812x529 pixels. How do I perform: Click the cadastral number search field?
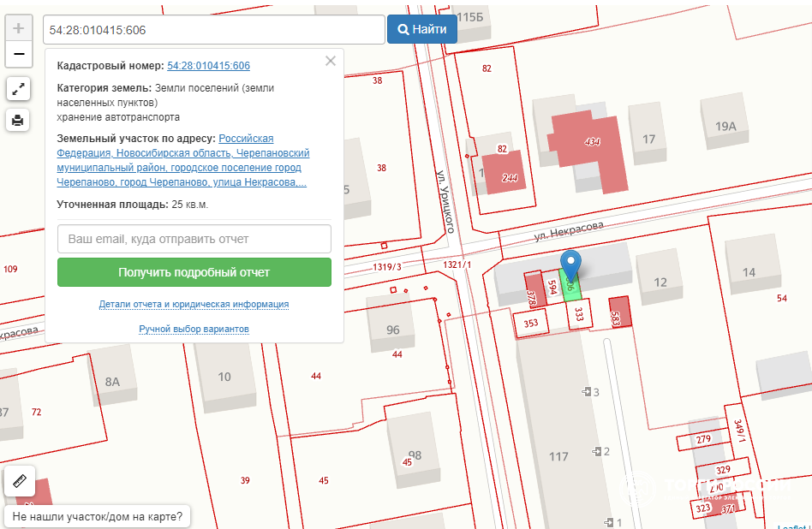(x=213, y=30)
